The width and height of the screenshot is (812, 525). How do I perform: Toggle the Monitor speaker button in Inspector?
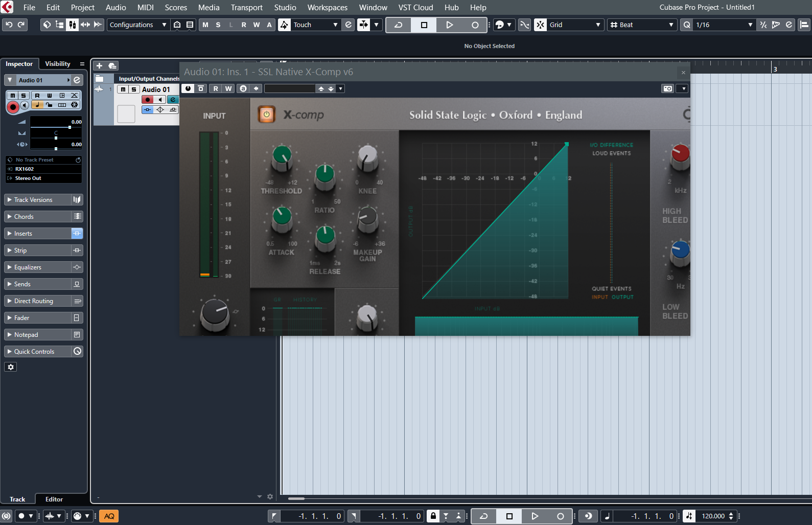[25, 105]
